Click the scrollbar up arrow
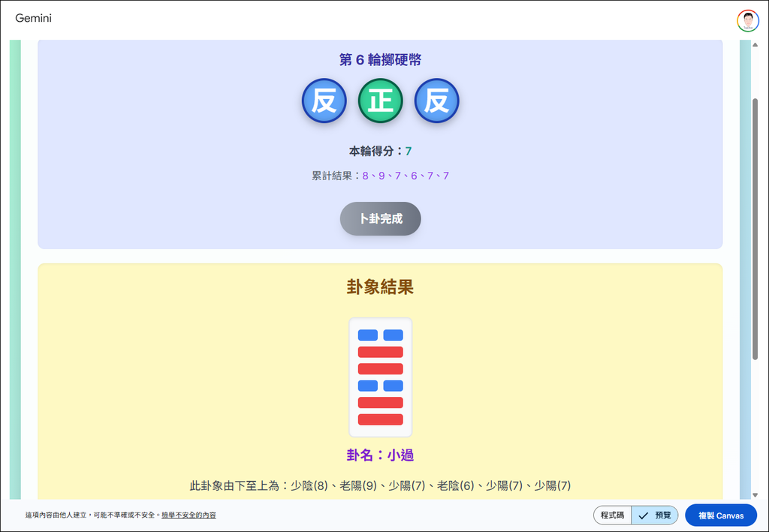The image size is (769, 532). click(755, 45)
